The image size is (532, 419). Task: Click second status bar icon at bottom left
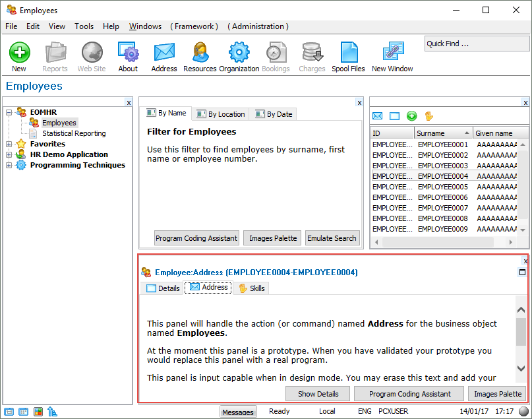[x=24, y=412]
